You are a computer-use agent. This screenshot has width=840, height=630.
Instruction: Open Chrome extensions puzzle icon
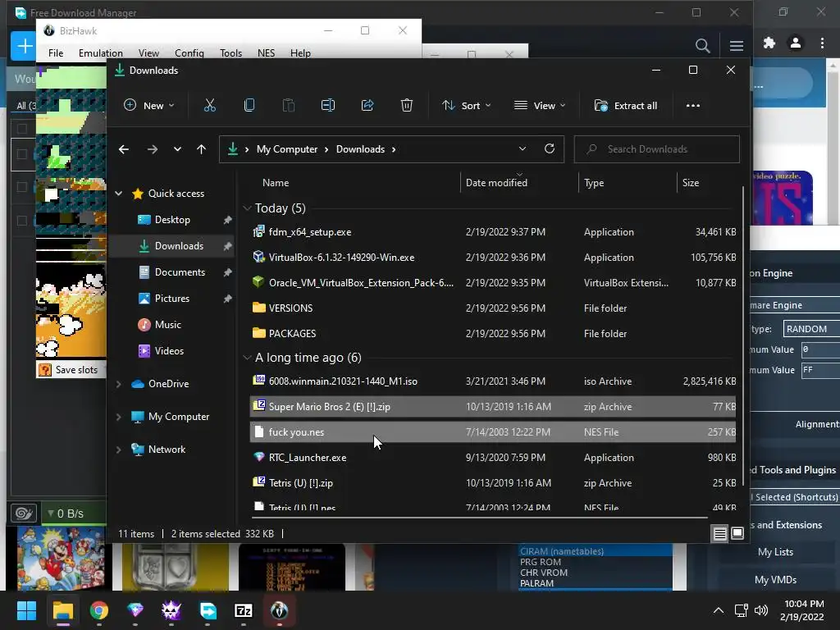point(769,43)
